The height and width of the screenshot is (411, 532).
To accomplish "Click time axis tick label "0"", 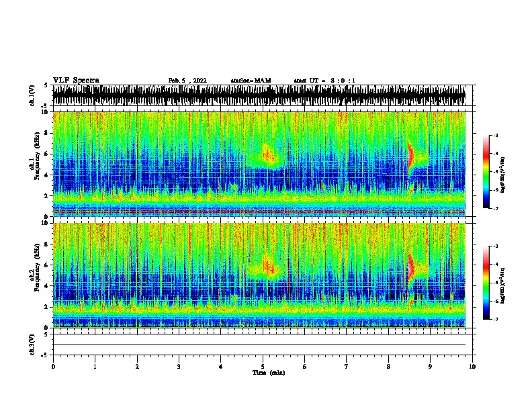I will 53,367.
